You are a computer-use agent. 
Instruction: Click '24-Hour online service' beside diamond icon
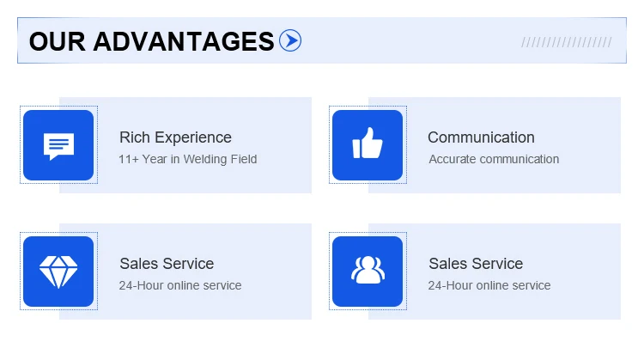coord(180,285)
